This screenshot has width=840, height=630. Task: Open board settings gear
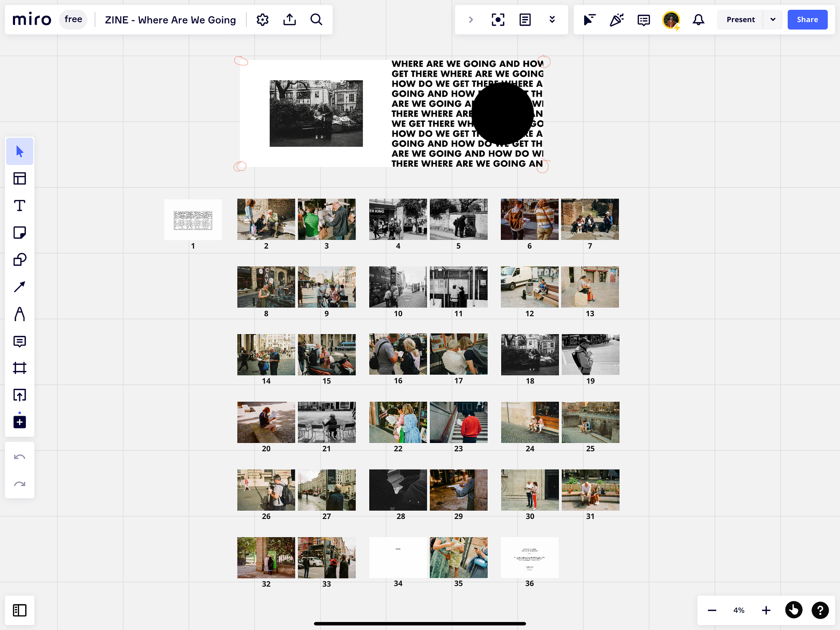[262, 20]
